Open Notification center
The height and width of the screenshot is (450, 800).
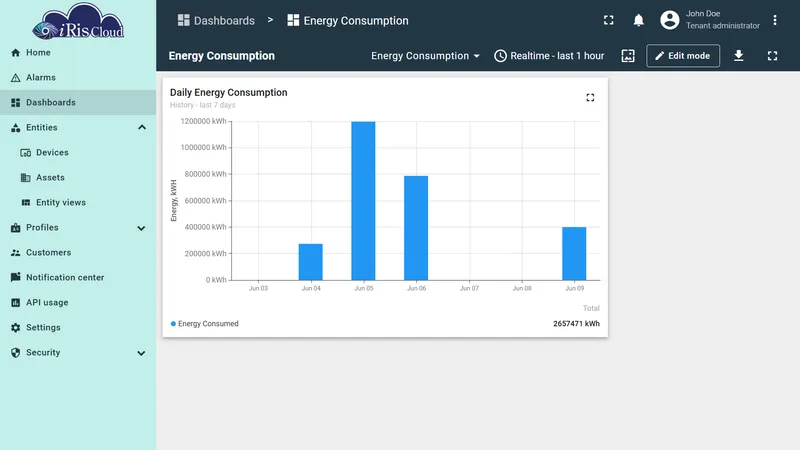click(x=78, y=278)
